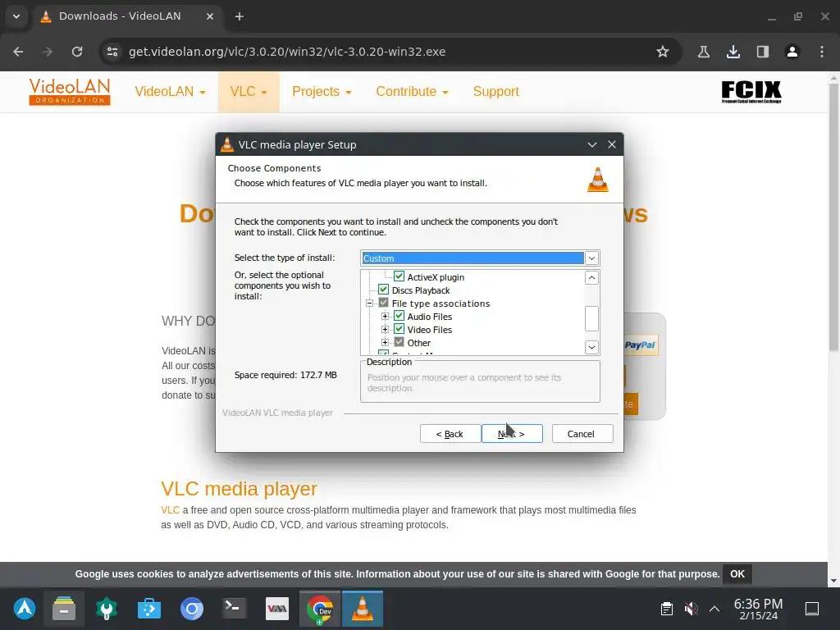840x630 pixels.
Task: Toggle the ActiveX plugin checkbox
Action: (x=399, y=276)
